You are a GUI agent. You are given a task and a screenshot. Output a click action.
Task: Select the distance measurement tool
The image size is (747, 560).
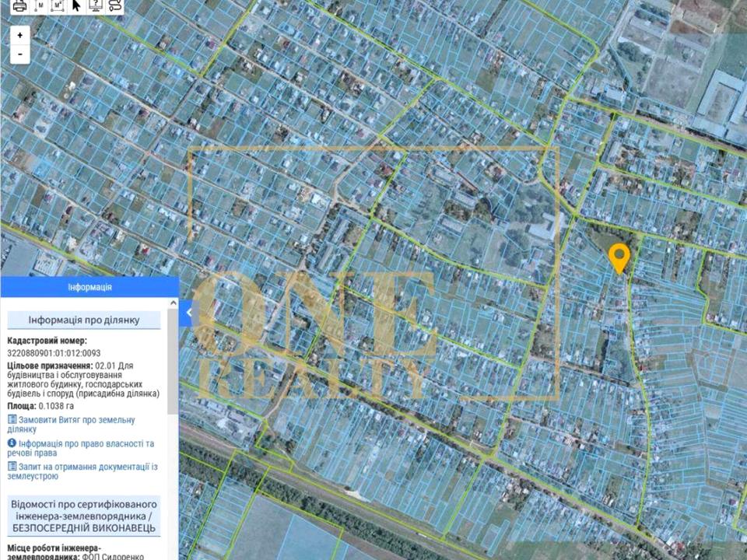click(40, 6)
